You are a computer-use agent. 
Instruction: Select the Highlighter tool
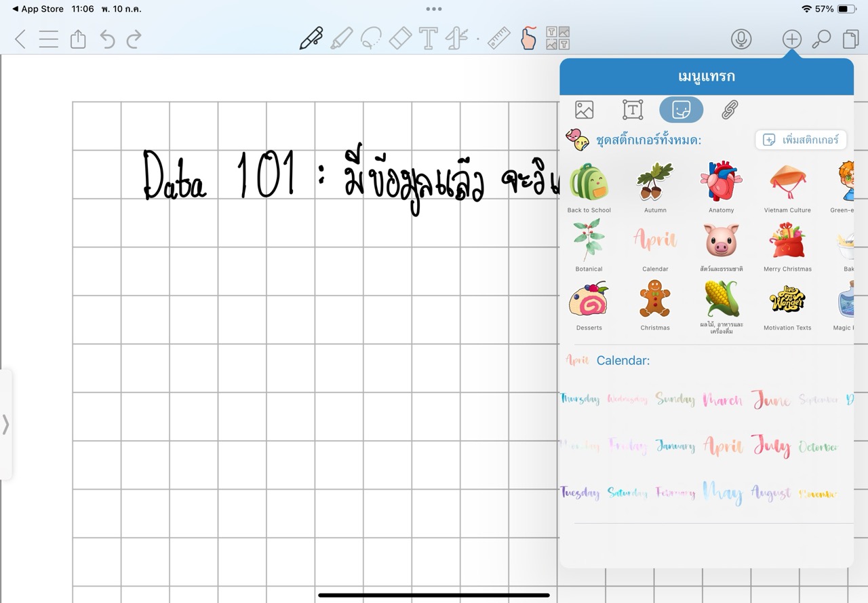click(341, 39)
